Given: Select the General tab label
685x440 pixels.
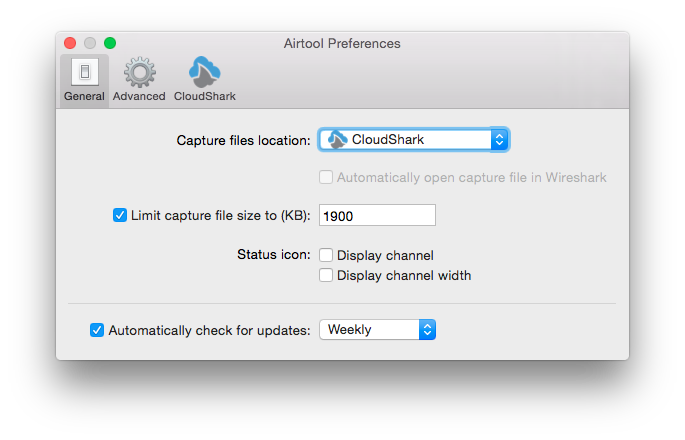Looking at the screenshot, I should (x=84, y=96).
